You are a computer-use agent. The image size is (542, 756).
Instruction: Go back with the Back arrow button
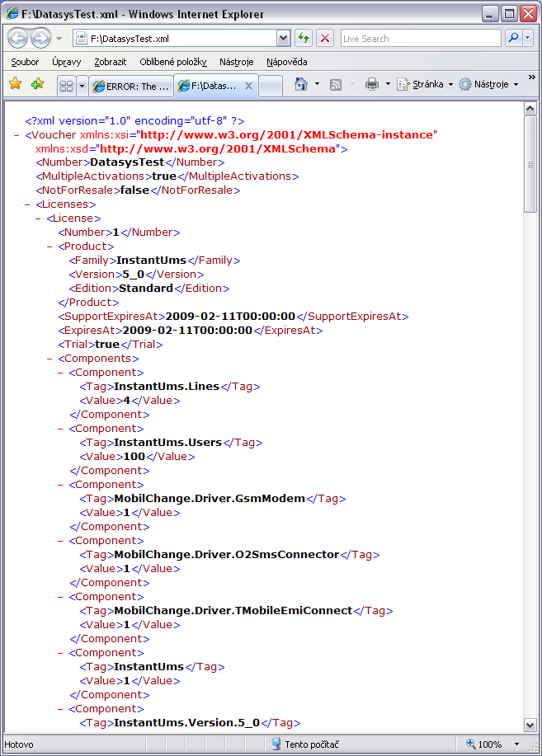pyautogui.click(x=18, y=39)
